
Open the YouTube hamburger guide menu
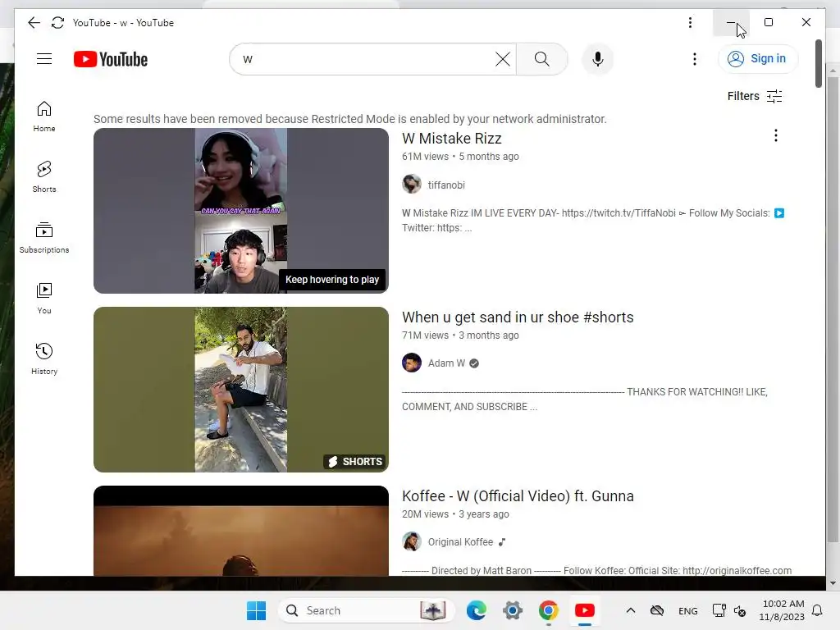44,59
